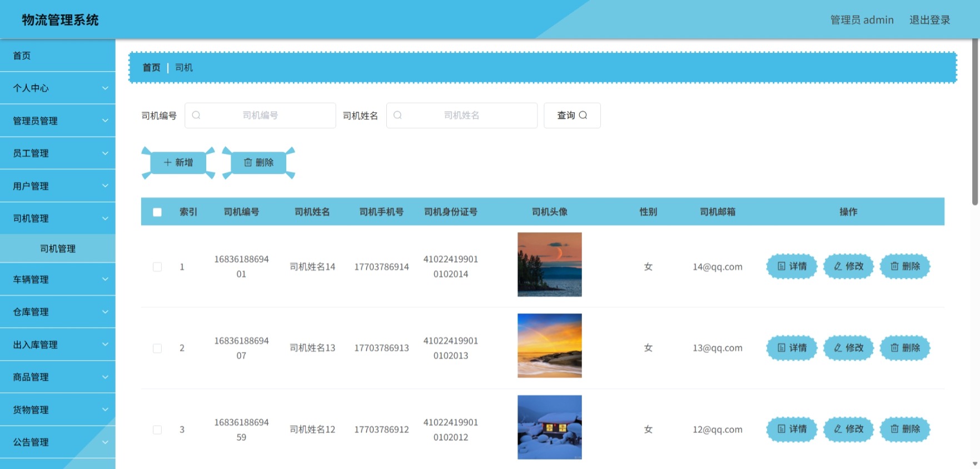Open the moon sunset avatar thumbnail
The image size is (980, 469).
pyautogui.click(x=550, y=265)
